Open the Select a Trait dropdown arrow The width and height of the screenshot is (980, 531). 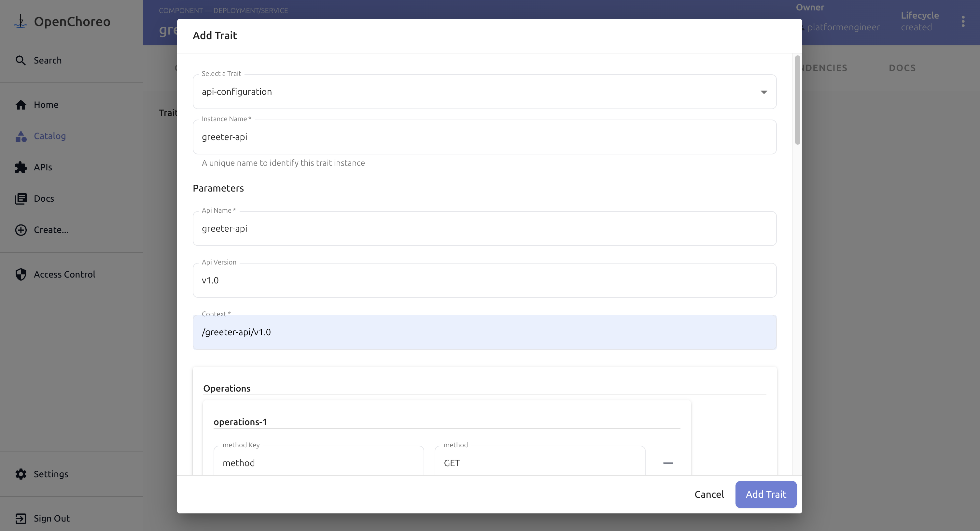(763, 92)
